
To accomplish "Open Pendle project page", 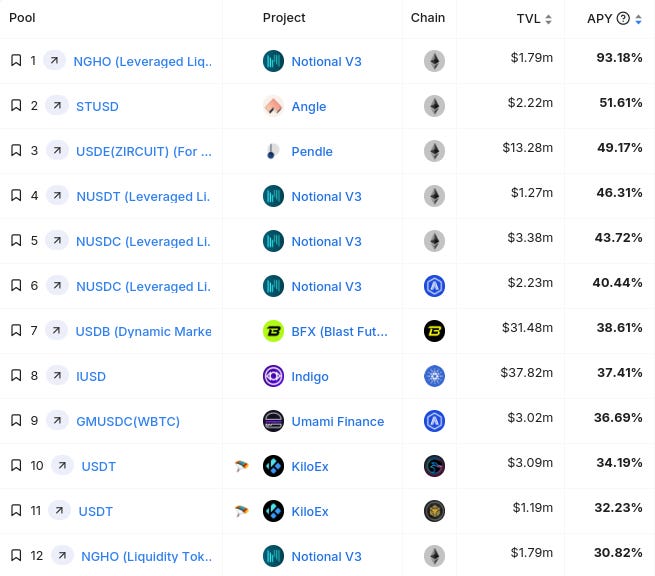I will coord(312,152).
